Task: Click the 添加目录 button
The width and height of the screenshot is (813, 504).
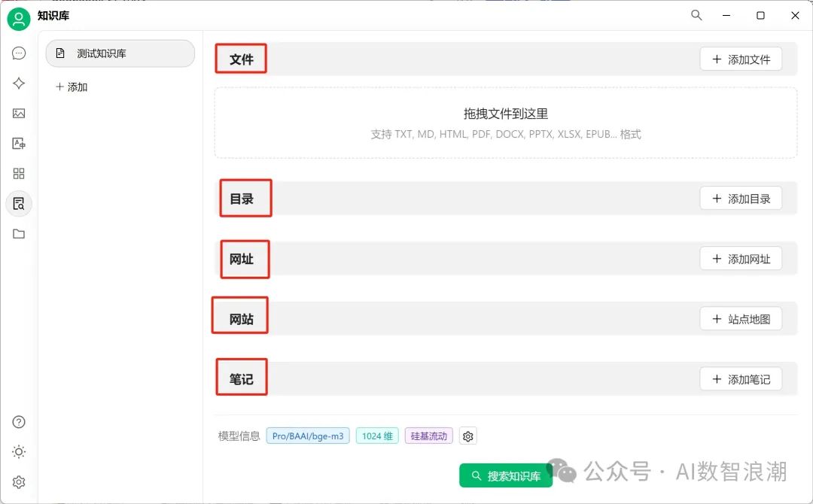Action: (741, 199)
